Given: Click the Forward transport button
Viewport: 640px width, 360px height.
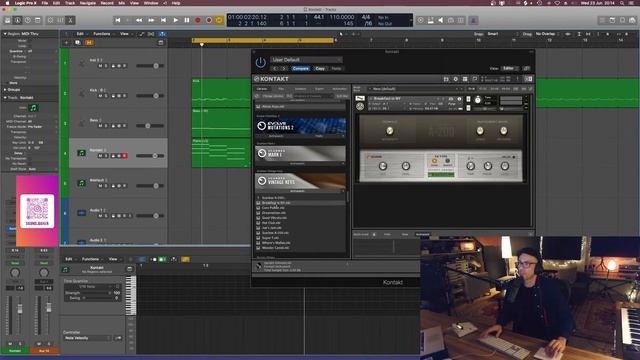Looking at the screenshot, I should (x=151, y=20).
